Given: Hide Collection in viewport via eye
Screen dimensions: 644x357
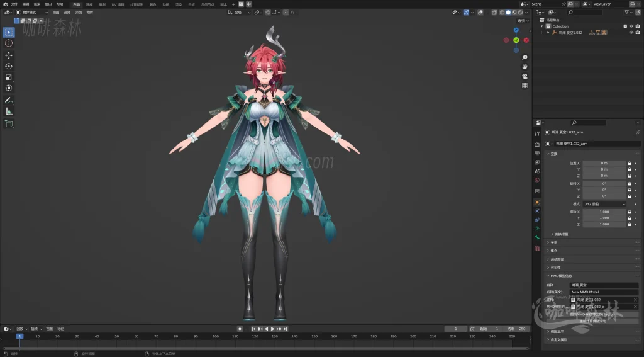Looking at the screenshot, I should [x=631, y=26].
